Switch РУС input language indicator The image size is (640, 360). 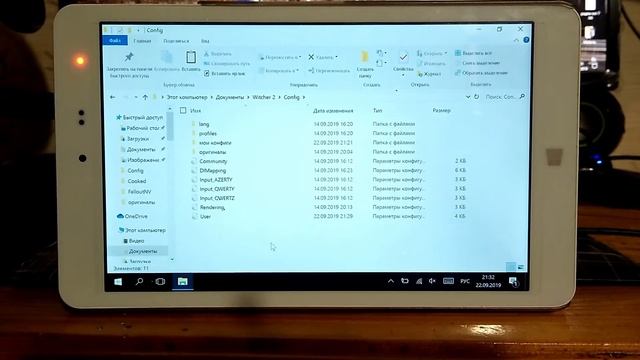pos(465,281)
